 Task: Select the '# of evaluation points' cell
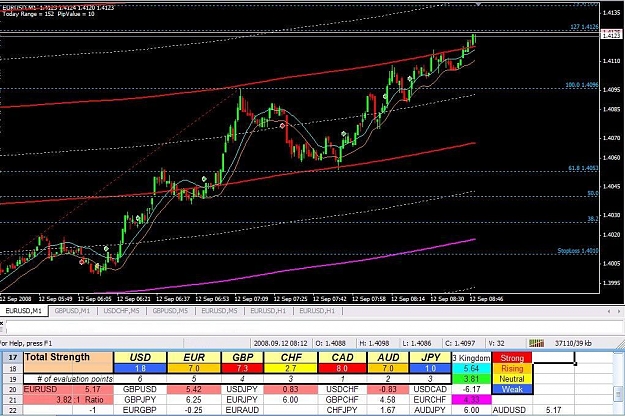(69, 379)
